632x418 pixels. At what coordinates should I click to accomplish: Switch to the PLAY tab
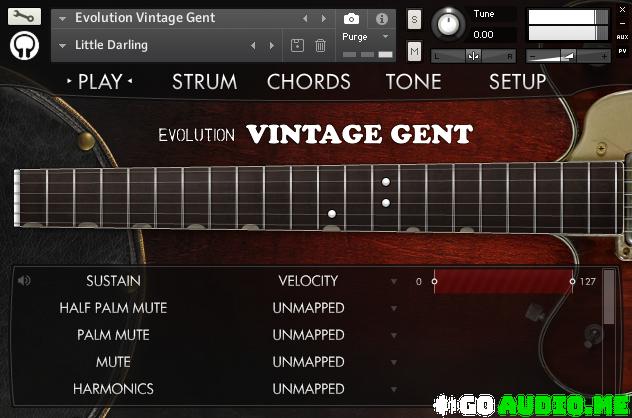[x=100, y=82]
